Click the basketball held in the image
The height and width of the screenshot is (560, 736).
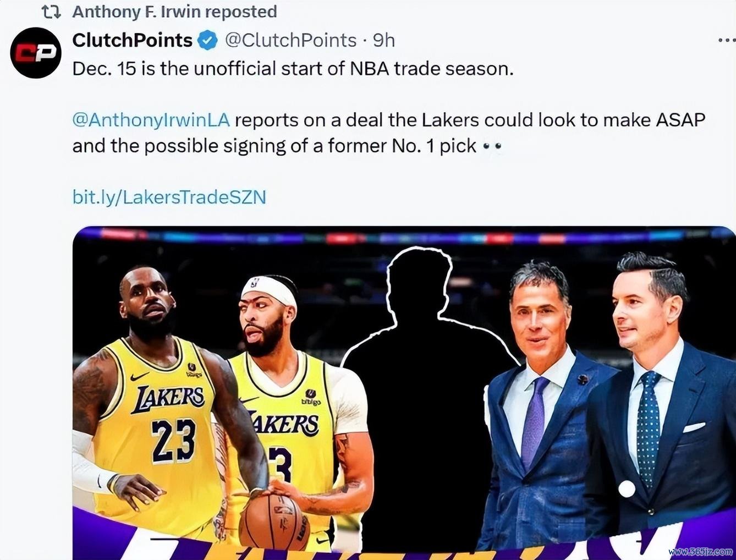point(274,521)
